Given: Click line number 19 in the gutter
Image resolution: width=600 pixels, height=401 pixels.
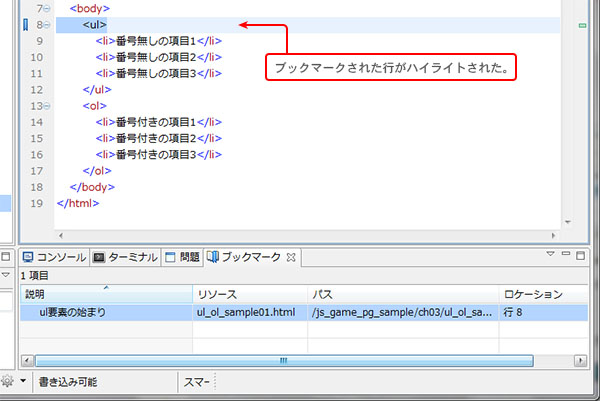Looking at the screenshot, I should coord(37,204).
